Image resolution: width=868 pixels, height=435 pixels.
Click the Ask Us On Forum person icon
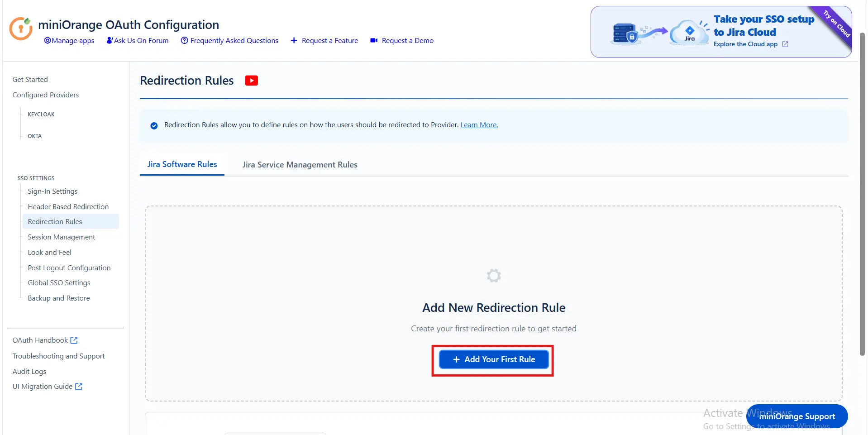pyautogui.click(x=110, y=41)
